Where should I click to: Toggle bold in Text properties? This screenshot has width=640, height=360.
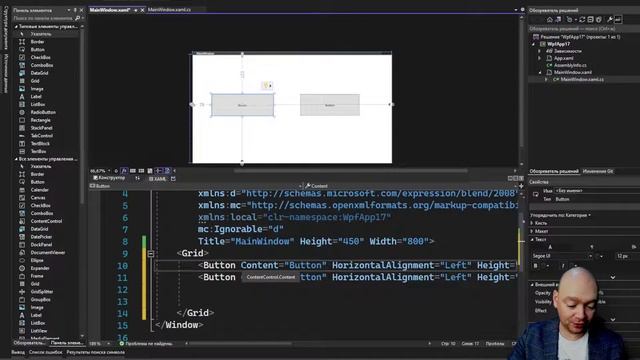point(536,266)
